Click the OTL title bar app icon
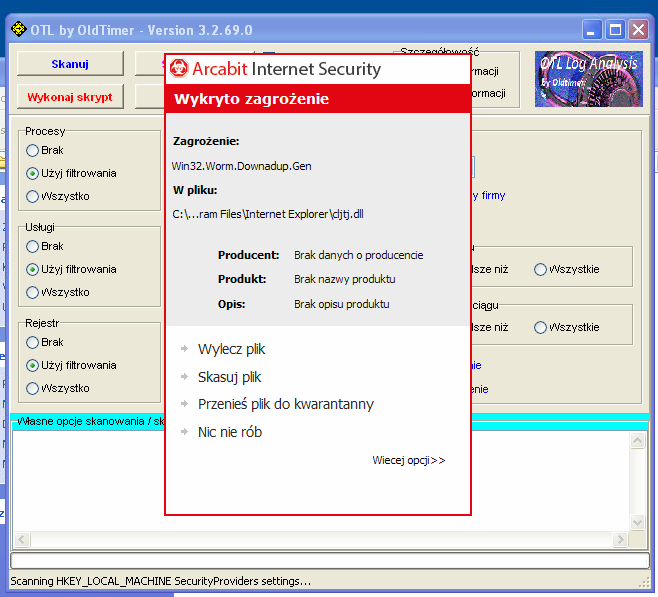 [18, 29]
